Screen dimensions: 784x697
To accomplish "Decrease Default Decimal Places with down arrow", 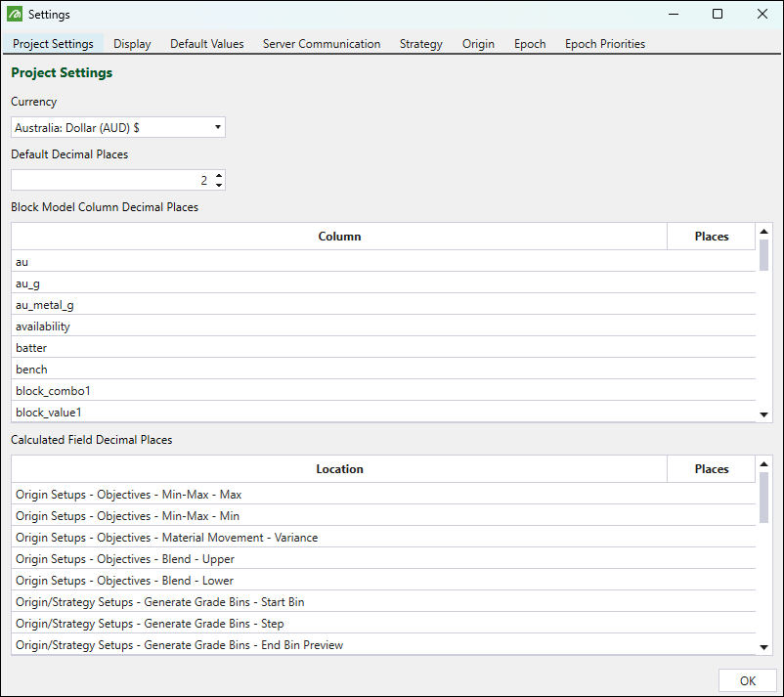I will pos(219,185).
